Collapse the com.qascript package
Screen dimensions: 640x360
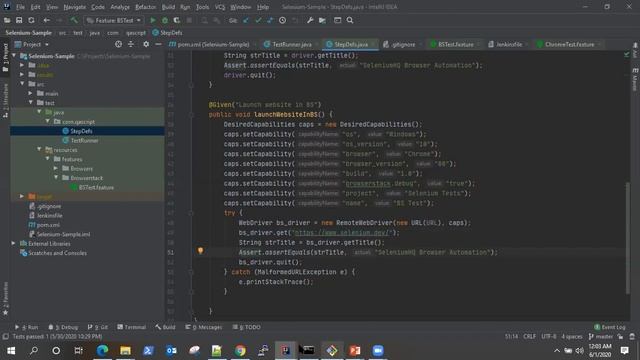(x=48, y=121)
